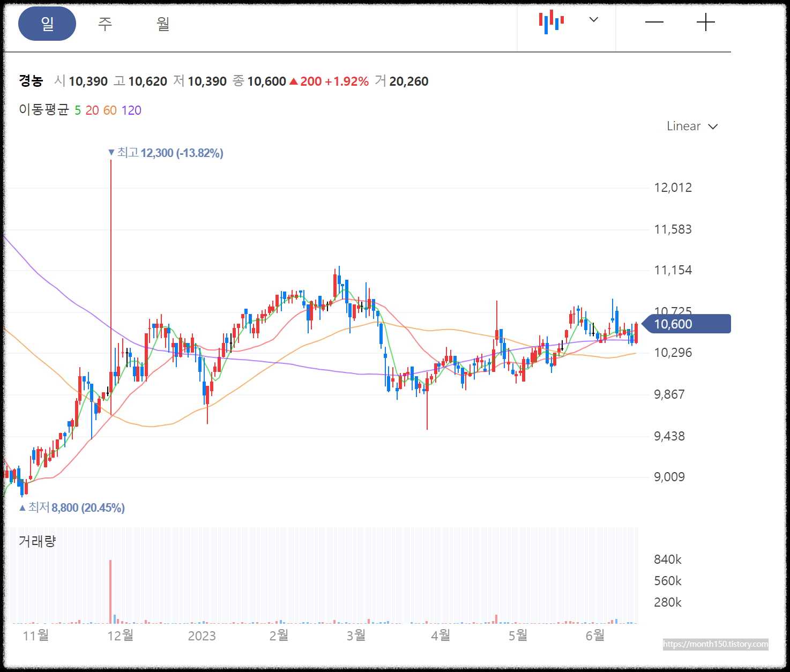790x672 pixels.
Task: Switch to the 월 (monthly) chart tab
Action: [163, 24]
